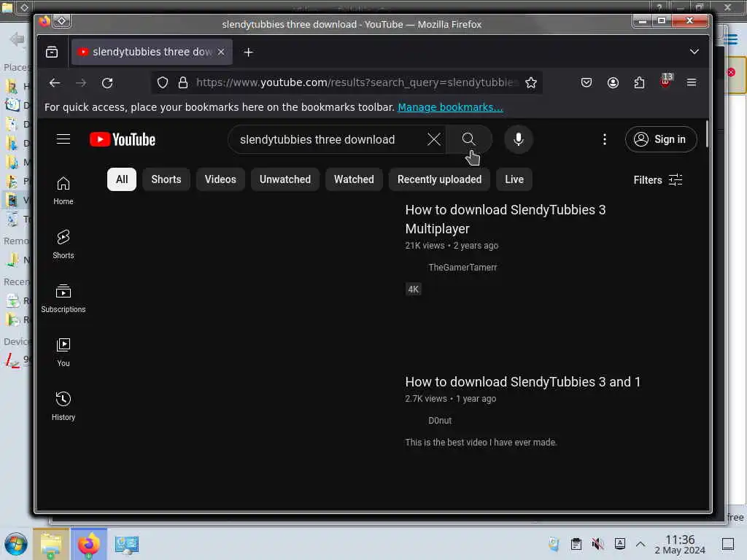Open How to download SlendyTubbies 3 Multiplayer
The height and width of the screenshot is (560, 747).
pos(505,219)
